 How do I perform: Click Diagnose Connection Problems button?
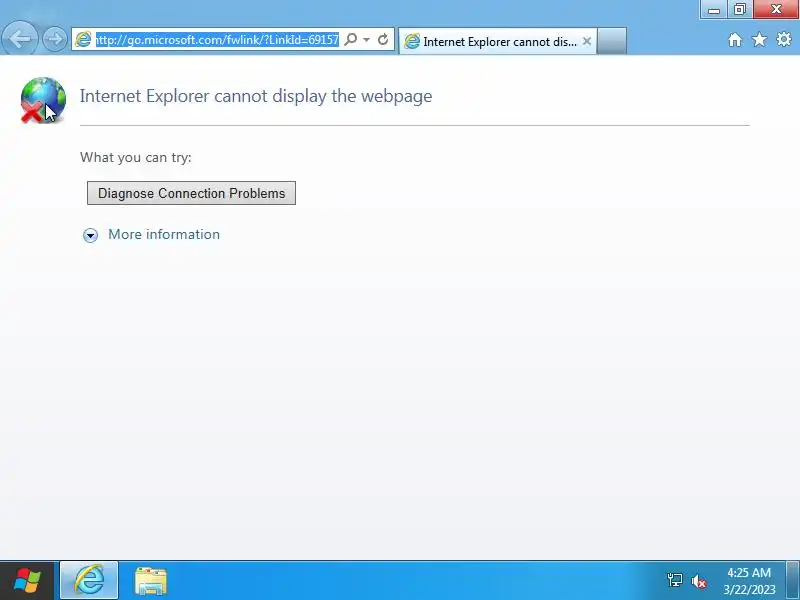[x=191, y=193]
